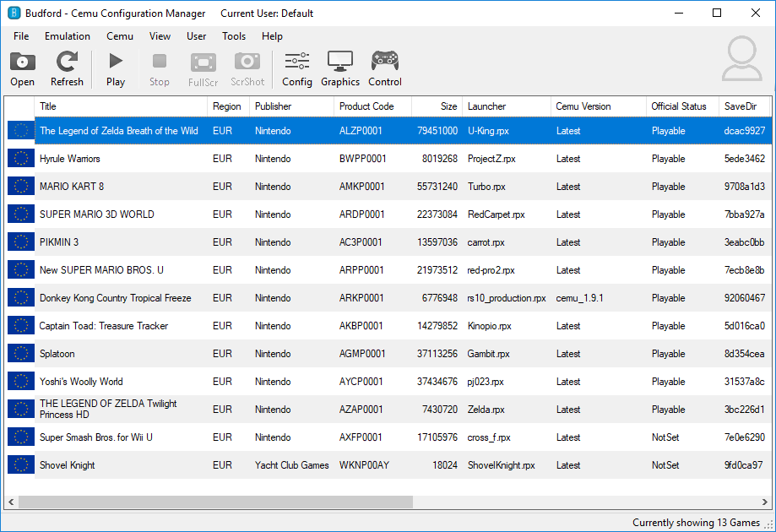The image size is (776, 532).
Task: Click the EU flag for Super Smash Bros.
Action: coord(21,437)
